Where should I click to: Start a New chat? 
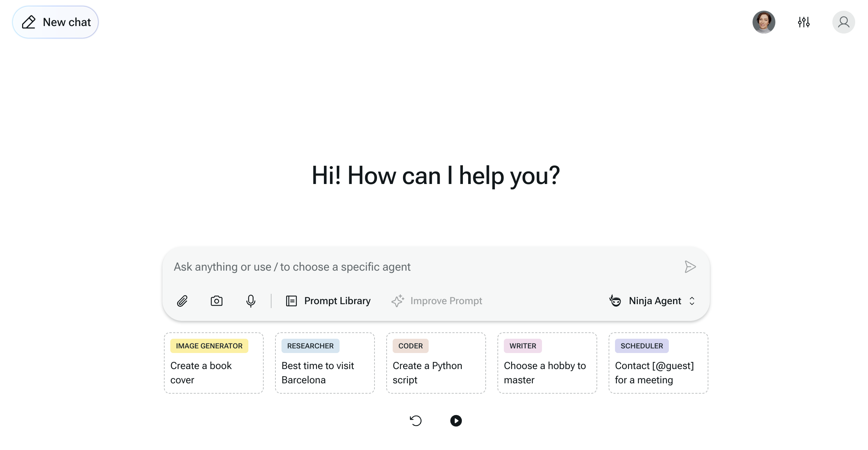pyautogui.click(x=55, y=22)
